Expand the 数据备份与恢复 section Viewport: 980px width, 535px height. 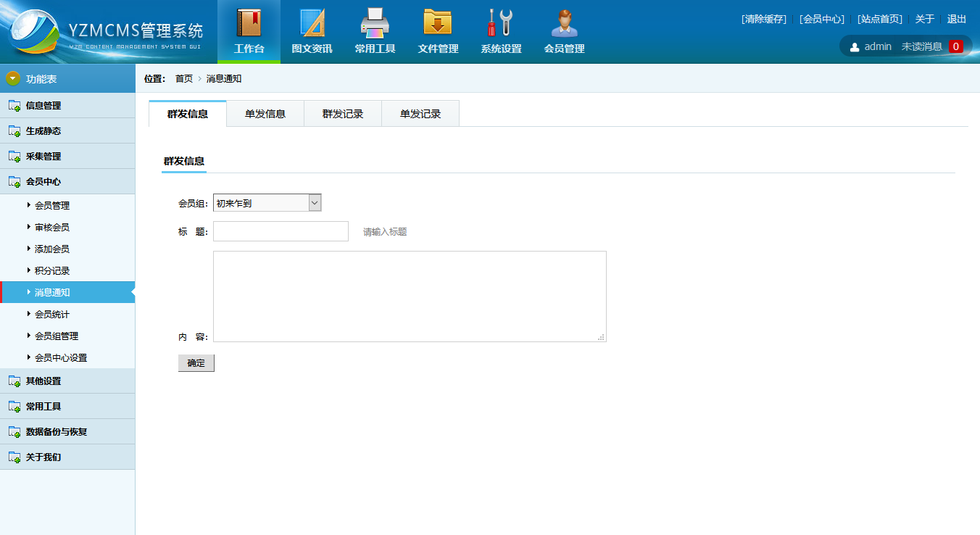click(x=56, y=432)
